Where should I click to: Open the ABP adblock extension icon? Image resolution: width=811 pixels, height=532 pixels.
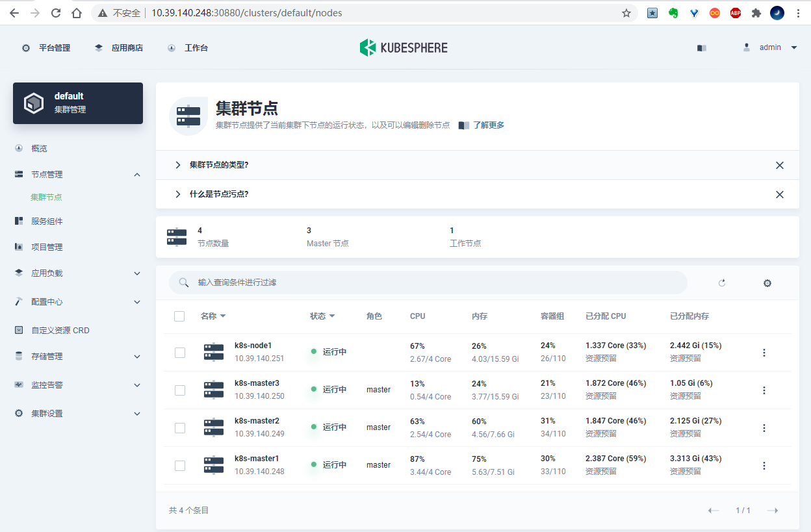pyautogui.click(x=736, y=13)
